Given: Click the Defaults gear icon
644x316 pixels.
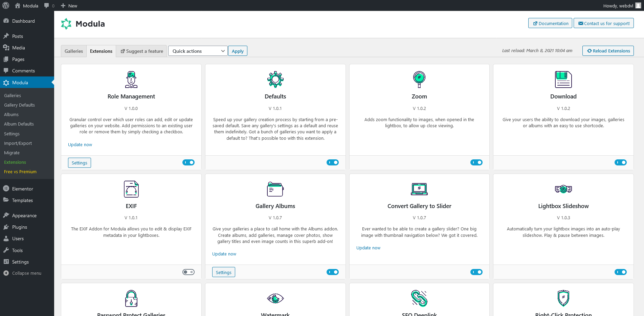Looking at the screenshot, I should pos(275,80).
